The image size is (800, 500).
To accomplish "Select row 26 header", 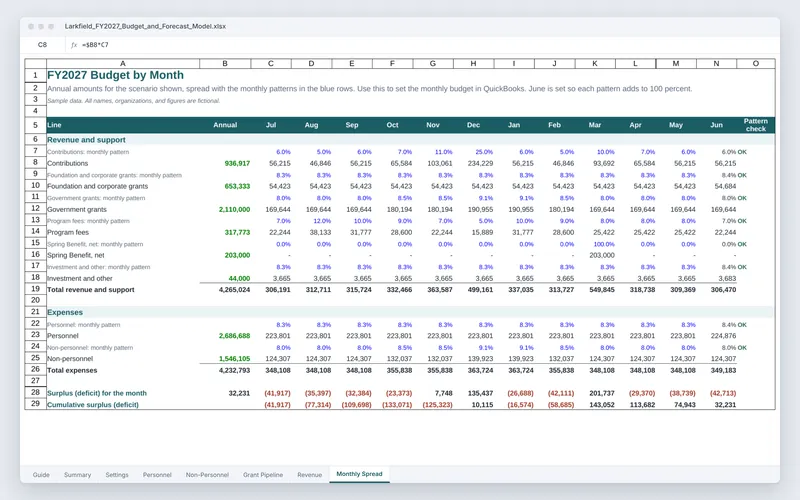I will (x=35, y=369).
